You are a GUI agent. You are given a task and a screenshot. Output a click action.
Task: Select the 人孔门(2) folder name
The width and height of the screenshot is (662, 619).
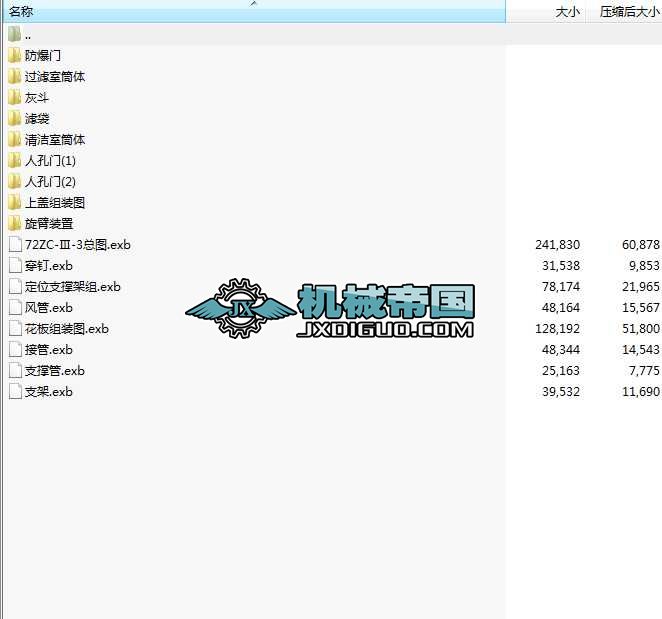50,182
